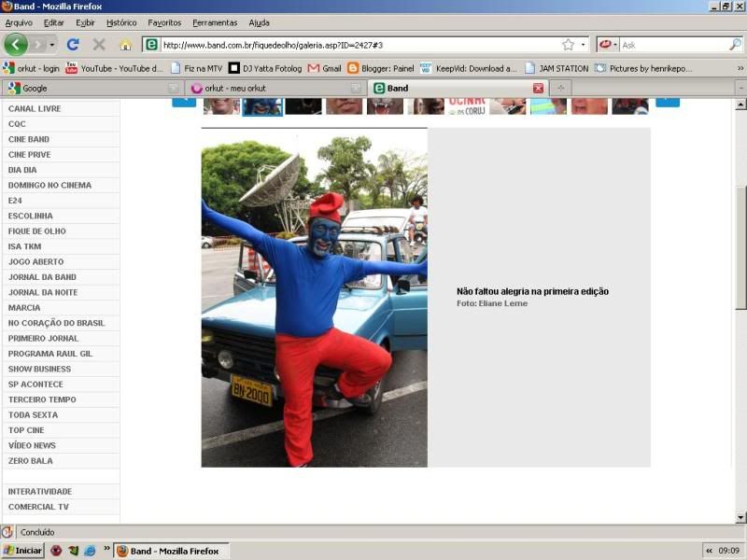The width and height of the screenshot is (747, 560).
Task: Open KeepVid bookmark
Action: coord(469,68)
